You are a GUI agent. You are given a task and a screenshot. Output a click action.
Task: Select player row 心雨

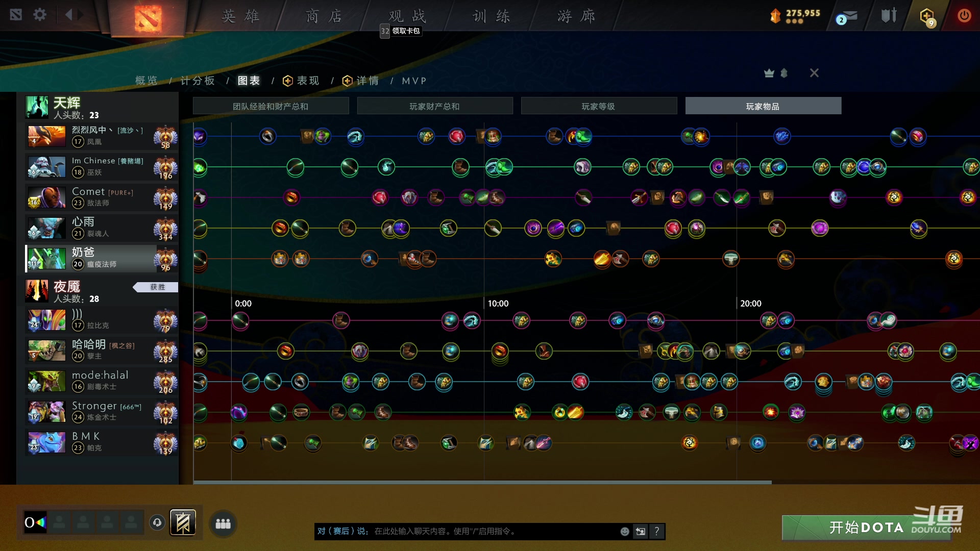coord(102,228)
